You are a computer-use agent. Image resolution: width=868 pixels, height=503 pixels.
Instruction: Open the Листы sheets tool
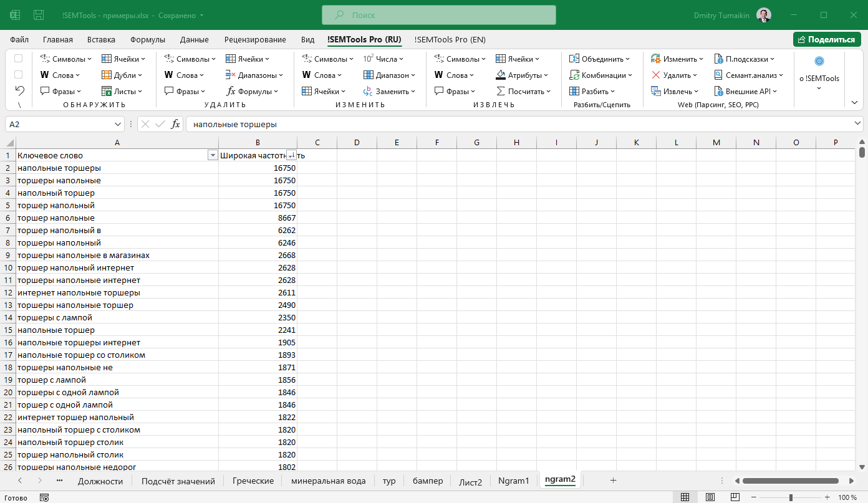122,92
